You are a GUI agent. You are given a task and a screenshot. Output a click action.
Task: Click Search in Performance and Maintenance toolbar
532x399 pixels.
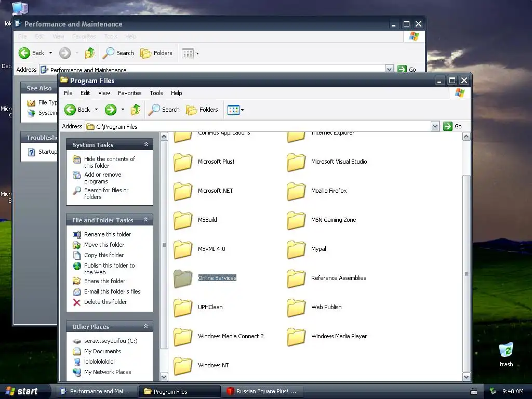point(118,53)
